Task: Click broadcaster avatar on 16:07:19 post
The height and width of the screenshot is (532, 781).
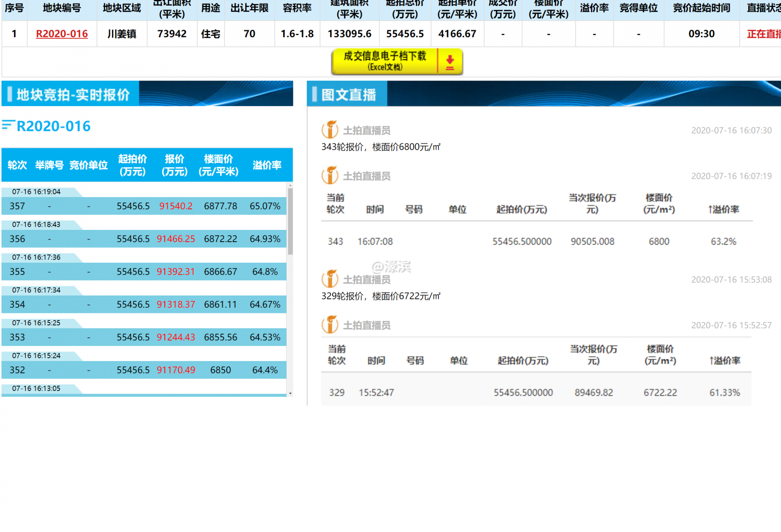Action: [330, 175]
